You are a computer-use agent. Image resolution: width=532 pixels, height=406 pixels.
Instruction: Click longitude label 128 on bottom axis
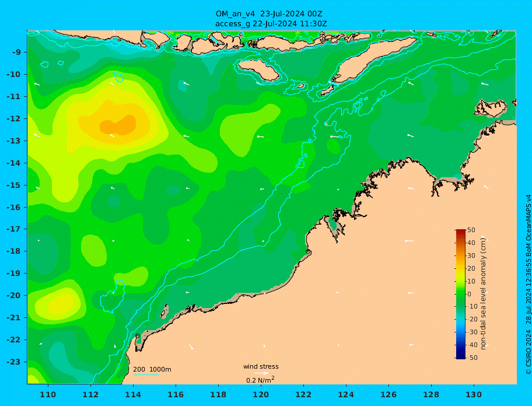431,394
